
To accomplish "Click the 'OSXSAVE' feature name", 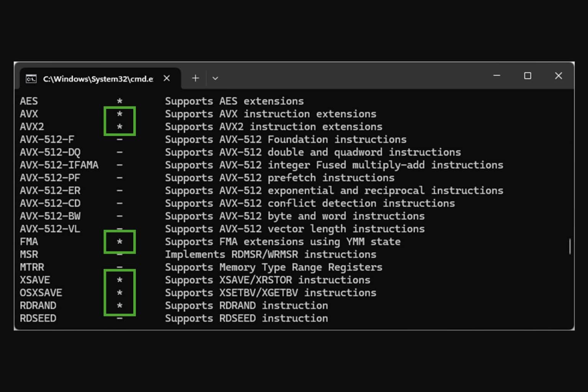I will pyautogui.click(x=41, y=293).
